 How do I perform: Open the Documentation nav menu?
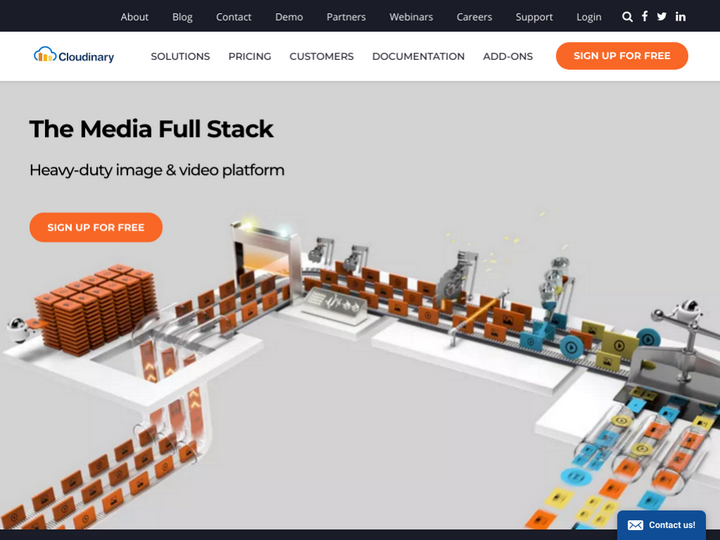pyautogui.click(x=418, y=57)
